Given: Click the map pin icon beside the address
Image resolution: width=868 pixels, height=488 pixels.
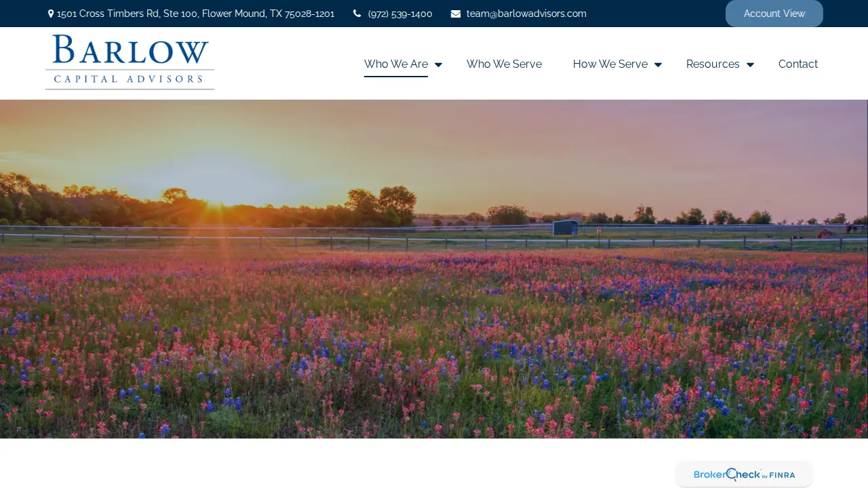Looking at the screenshot, I should tap(51, 14).
